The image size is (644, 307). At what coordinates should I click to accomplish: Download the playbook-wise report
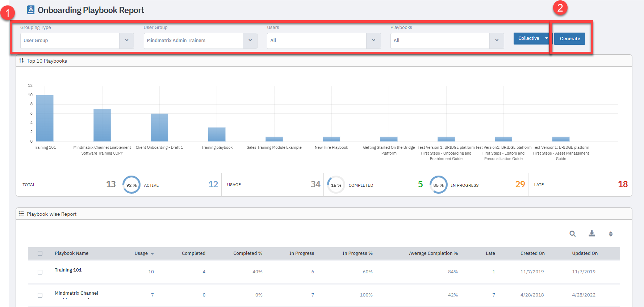tap(592, 234)
